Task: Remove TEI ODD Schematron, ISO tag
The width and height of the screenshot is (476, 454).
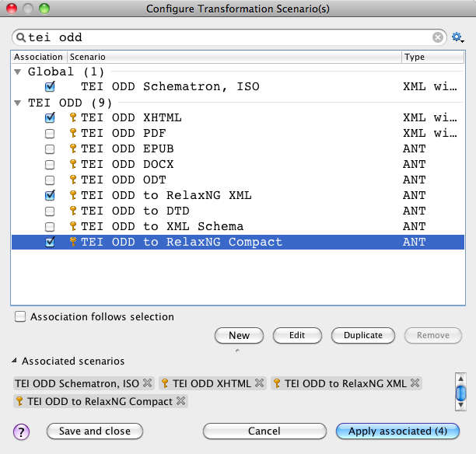Action: [148, 383]
